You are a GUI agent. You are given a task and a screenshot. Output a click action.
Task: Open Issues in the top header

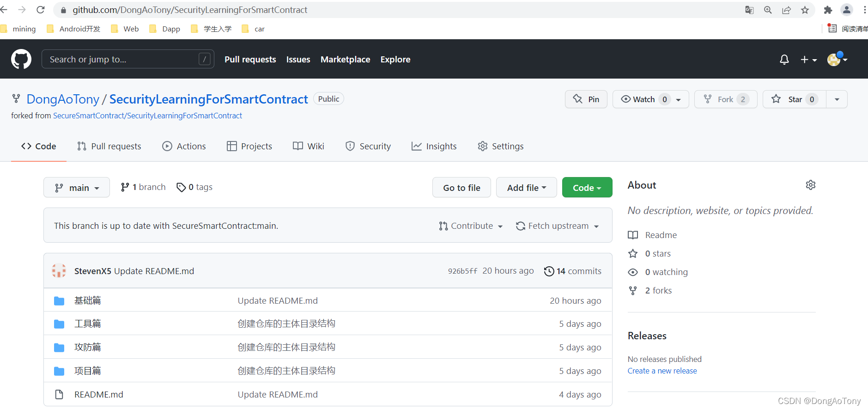click(x=298, y=60)
